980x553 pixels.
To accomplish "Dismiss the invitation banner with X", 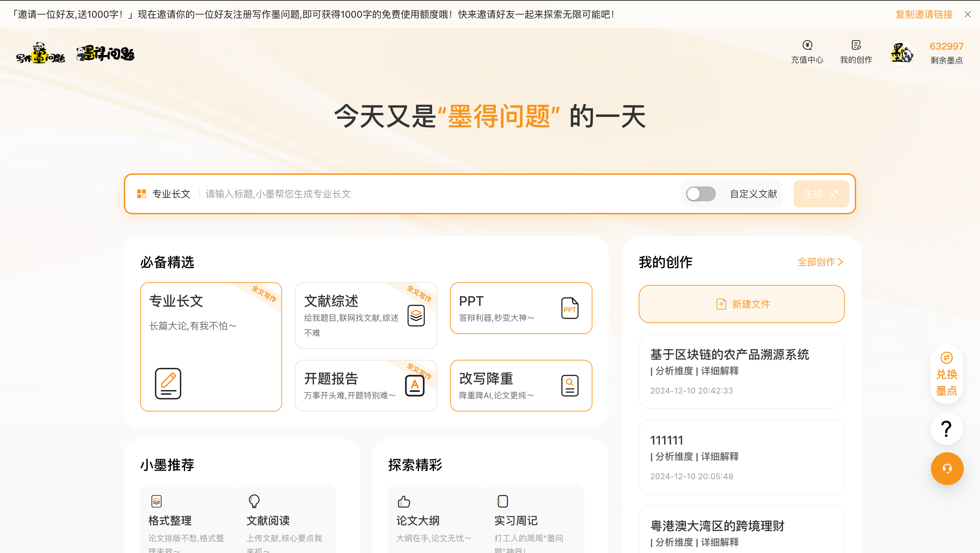I will pos(967,14).
